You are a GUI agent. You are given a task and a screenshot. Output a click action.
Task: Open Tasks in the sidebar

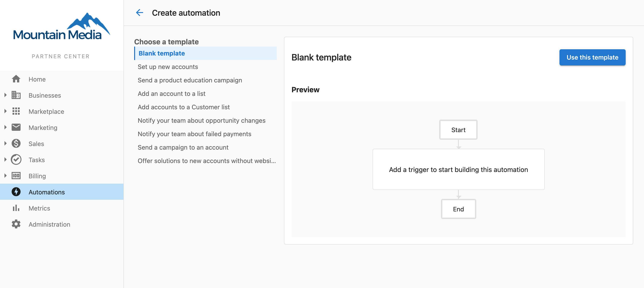(62, 159)
